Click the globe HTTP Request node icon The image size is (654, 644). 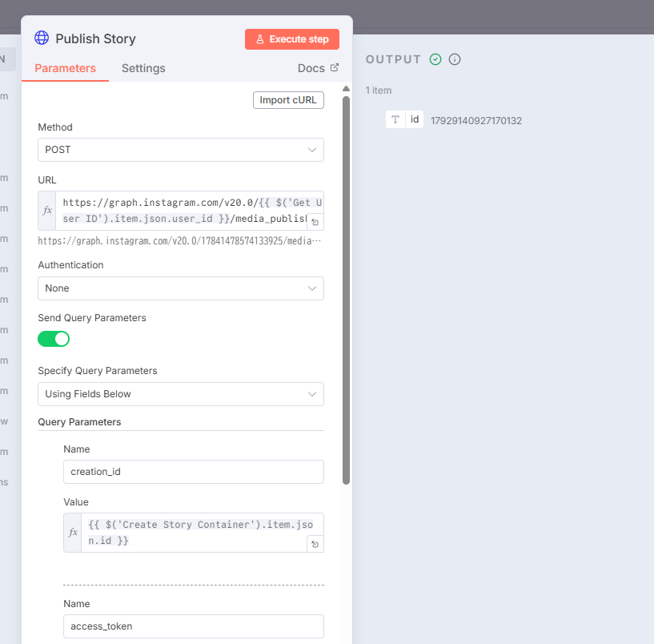tap(42, 38)
